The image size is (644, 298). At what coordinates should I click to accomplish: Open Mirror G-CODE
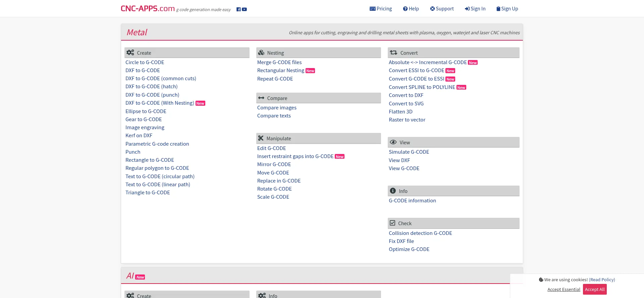[274, 164]
